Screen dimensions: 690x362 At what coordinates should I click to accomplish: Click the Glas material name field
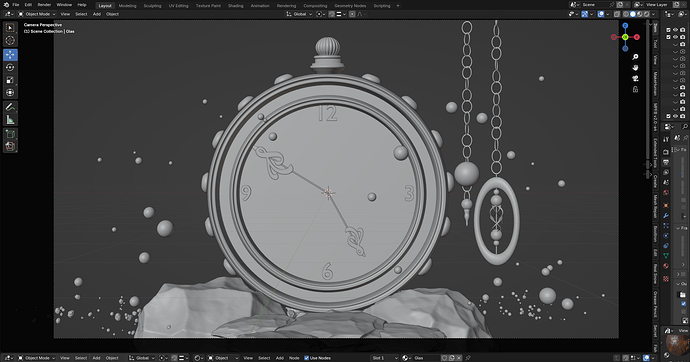point(426,358)
